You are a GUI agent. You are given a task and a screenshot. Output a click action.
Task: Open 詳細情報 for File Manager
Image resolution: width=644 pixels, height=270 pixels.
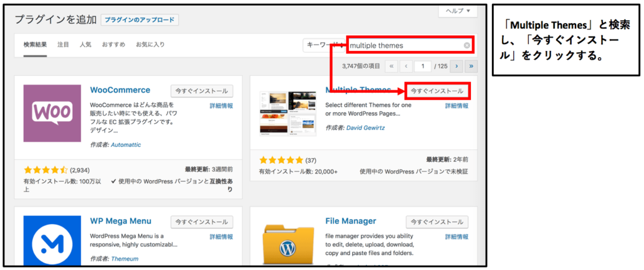[457, 237]
